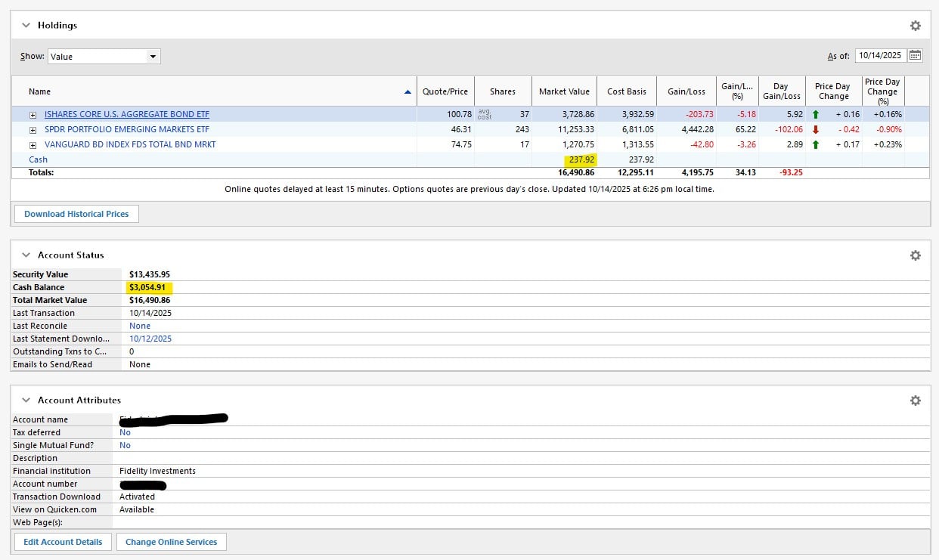Collapse the Account Status section

click(x=26, y=255)
